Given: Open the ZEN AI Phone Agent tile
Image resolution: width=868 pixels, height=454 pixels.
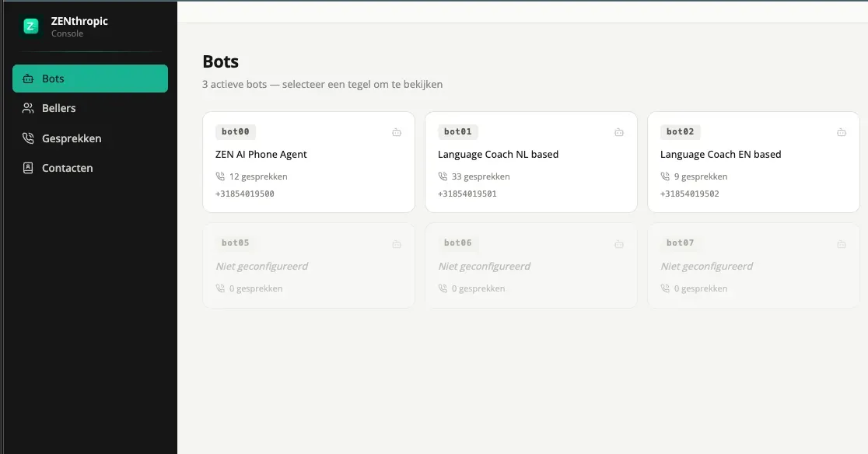Looking at the screenshot, I should click(x=309, y=162).
